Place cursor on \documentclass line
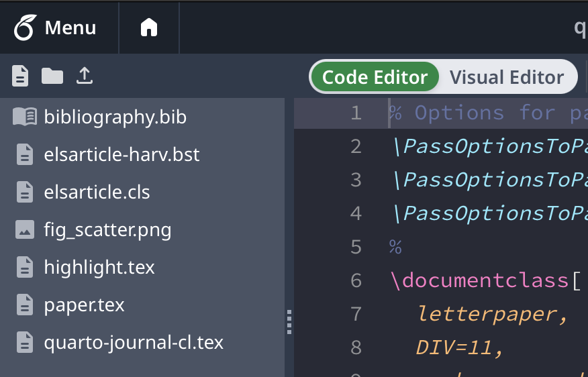 tap(485, 280)
